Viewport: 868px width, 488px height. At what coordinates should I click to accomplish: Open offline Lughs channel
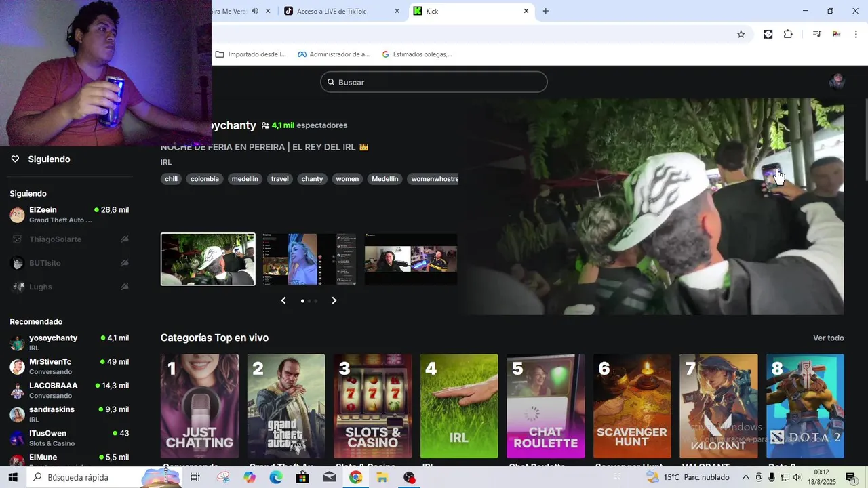(x=69, y=287)
